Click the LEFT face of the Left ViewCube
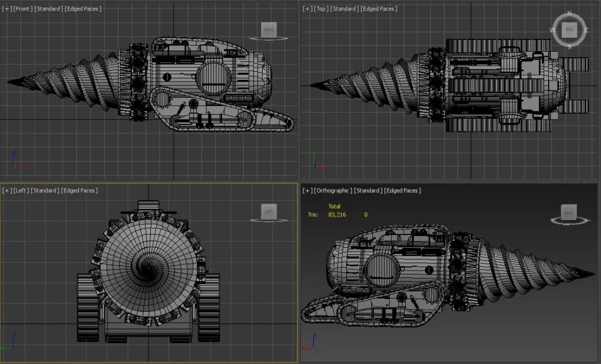The height and width of the screenshot is (364, 601). (x=269, y=212)
